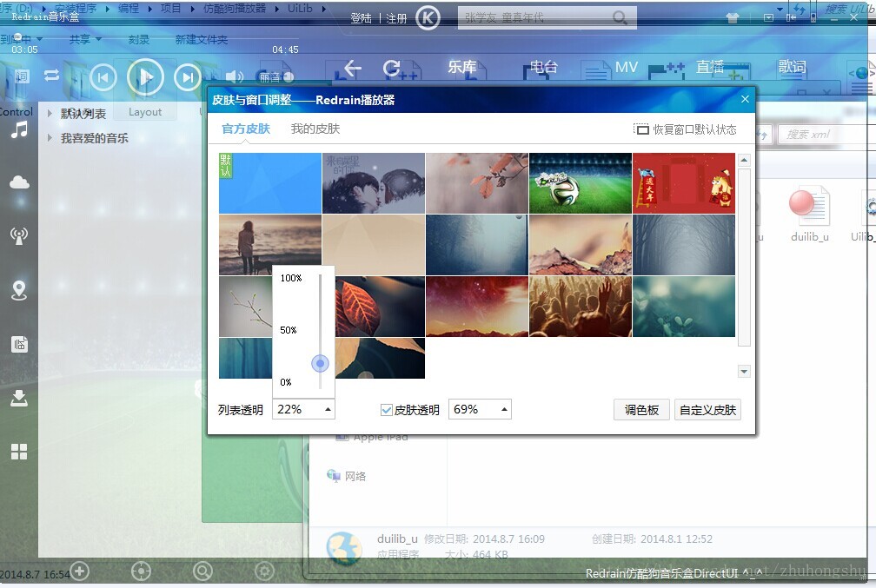Select the football stadium skin thumbnail

(x=581, y=183)
